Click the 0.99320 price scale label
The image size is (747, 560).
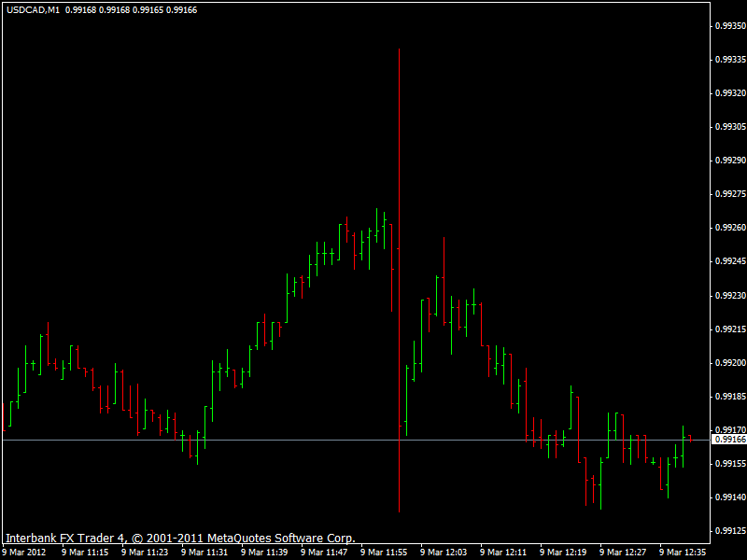click(730, 92)
